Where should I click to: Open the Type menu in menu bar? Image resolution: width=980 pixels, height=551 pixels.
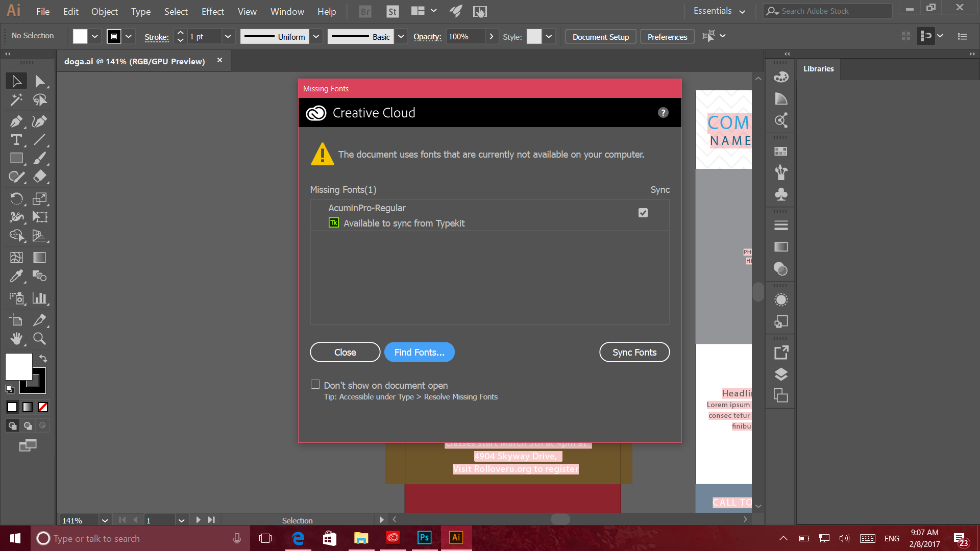[139, 11]
